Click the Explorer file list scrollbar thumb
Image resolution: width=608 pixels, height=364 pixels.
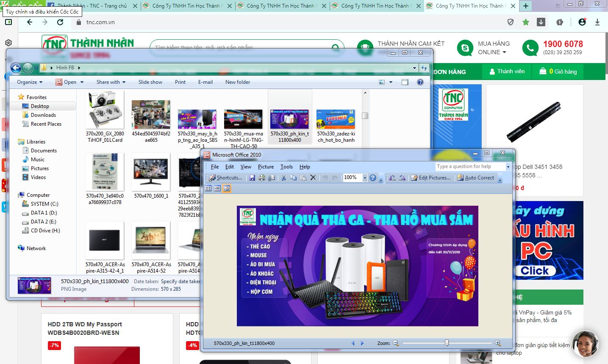pyautogui.click(x=365, y=115)
